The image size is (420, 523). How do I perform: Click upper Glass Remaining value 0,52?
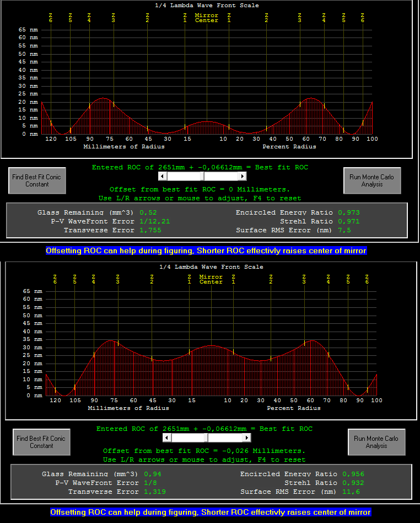coord(148,212)
